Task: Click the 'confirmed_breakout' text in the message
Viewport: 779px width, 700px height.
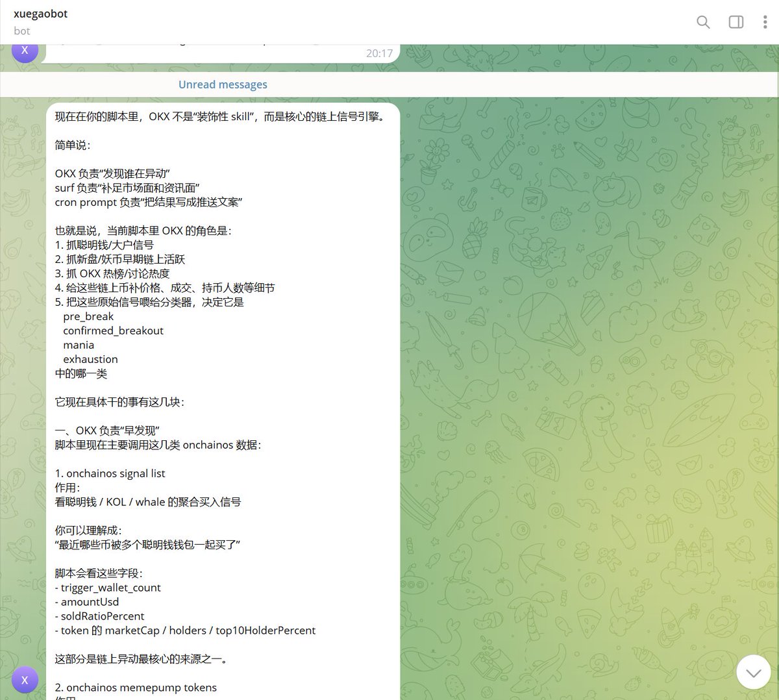Action: point(113,331)
